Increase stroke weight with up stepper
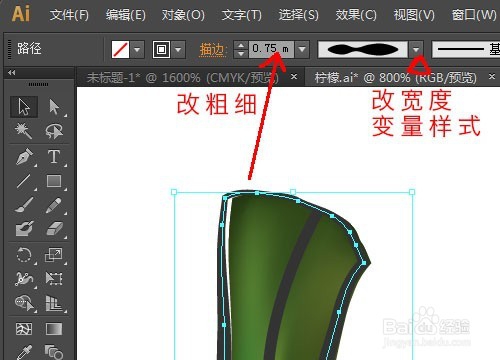 241,45
